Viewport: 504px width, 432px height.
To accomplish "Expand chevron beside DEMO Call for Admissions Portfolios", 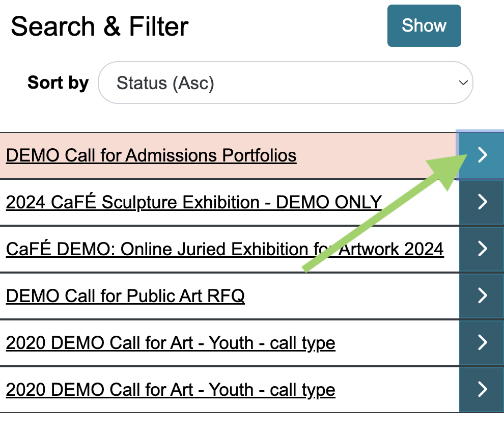I will pos(482,155).
